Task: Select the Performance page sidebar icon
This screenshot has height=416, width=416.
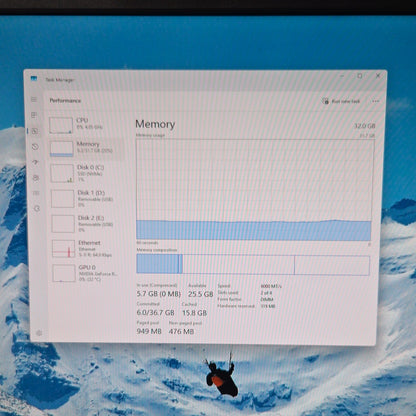Action: 35,131
